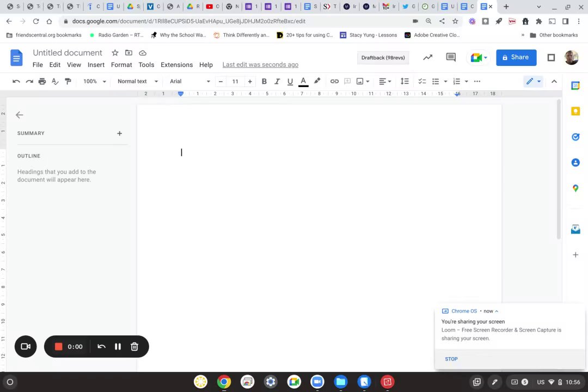Click the font size field showing 11
588x392 pixels.
[x=235, y=82]
